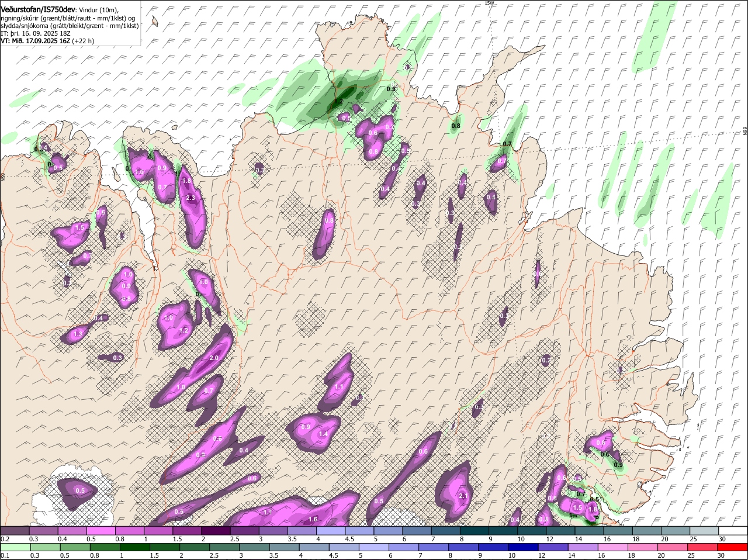Image resolution: width=748 pixels, height=560 pixels.
Task: Pick the pale grey 25–30 swatch, upper legend
Action: click(705, 530)
